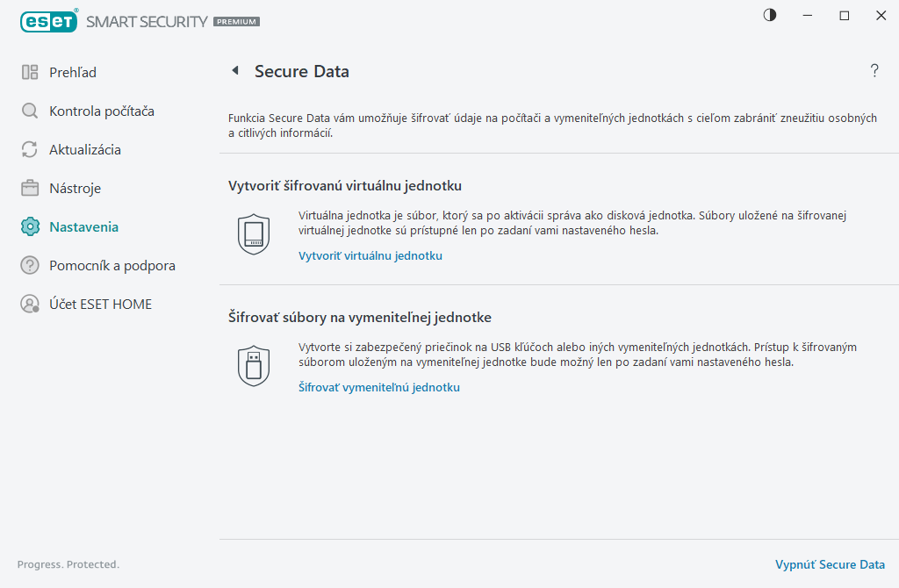The width and height of the screenshot is (899, 588).
Task: Click the ESET logo in the title bar
Action: 48,21
